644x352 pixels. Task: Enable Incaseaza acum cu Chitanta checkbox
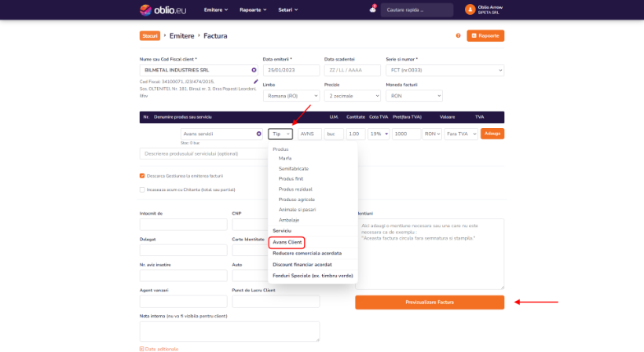[x=142, y=189]
